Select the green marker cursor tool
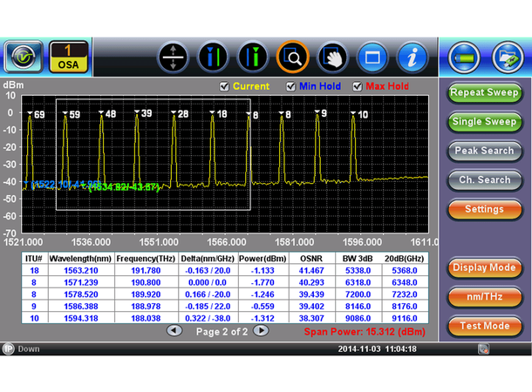The height and width of the screenshot is (392, 532). 252,57
